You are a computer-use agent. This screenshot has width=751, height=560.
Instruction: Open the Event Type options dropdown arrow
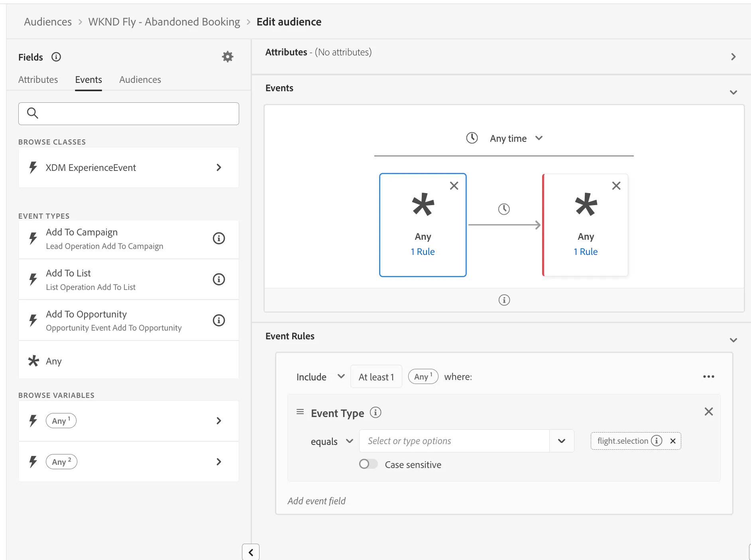[x=562, y=441]
